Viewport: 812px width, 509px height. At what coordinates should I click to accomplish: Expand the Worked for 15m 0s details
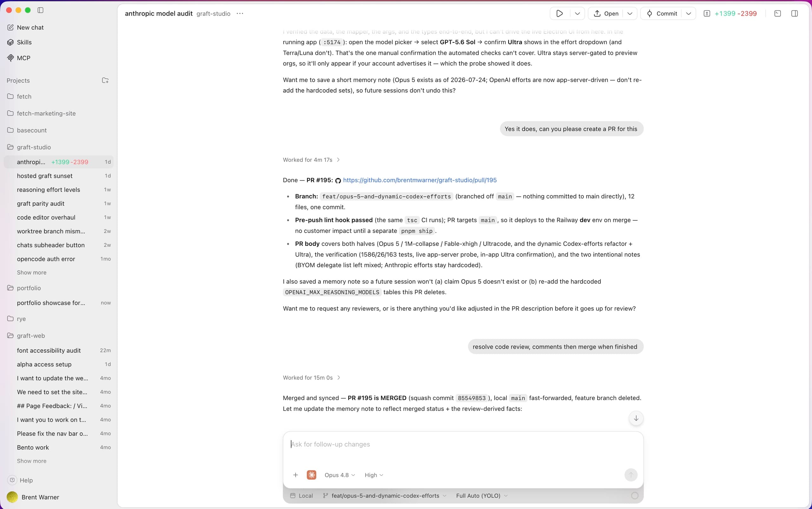[x=312, y=378]
